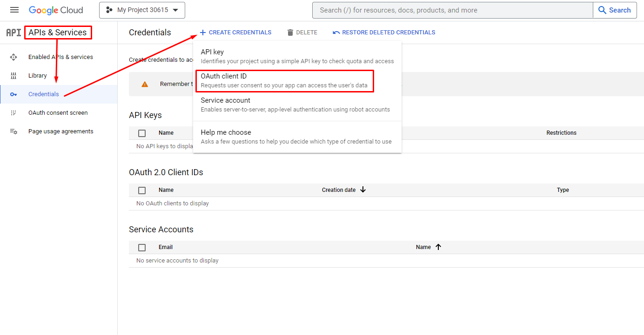This screenshot has height=335, width=644.
Task: Click 'No OAuth clients to display' text
Action: [173, 204]
